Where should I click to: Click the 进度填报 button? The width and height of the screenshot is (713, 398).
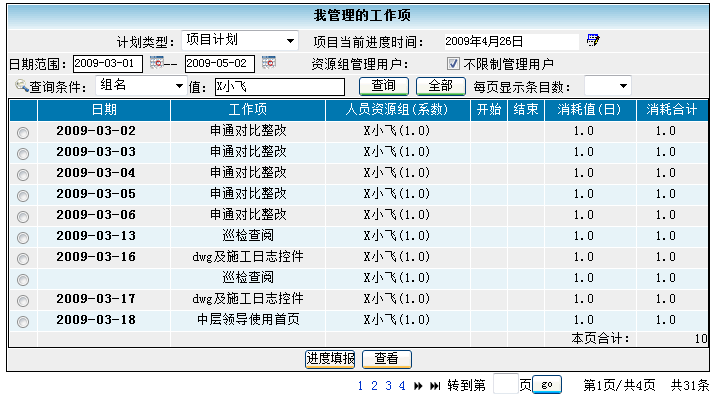(x=330, y=359)
